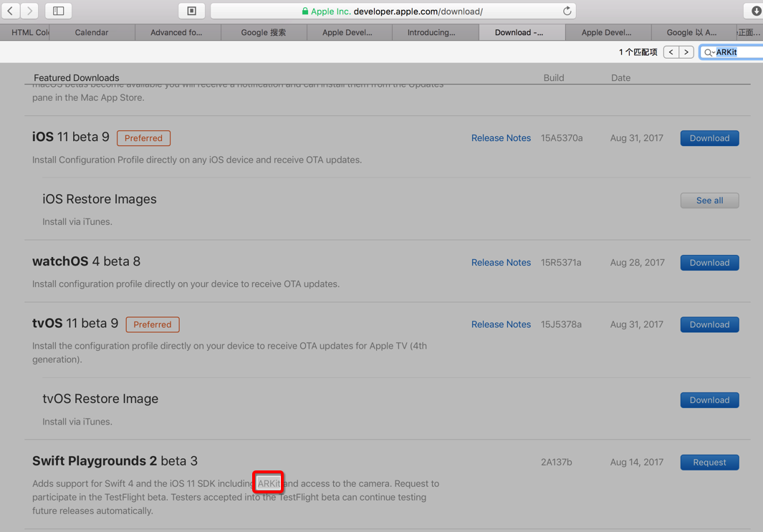Click the Build column header
Screen dimensions: 763x532
(554, 78)
